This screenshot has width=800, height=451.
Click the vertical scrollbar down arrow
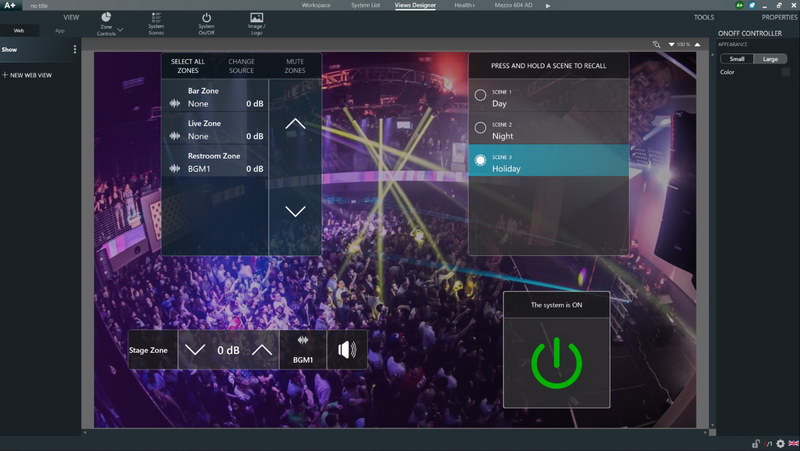pyautogui.click(x=712, y=425)
